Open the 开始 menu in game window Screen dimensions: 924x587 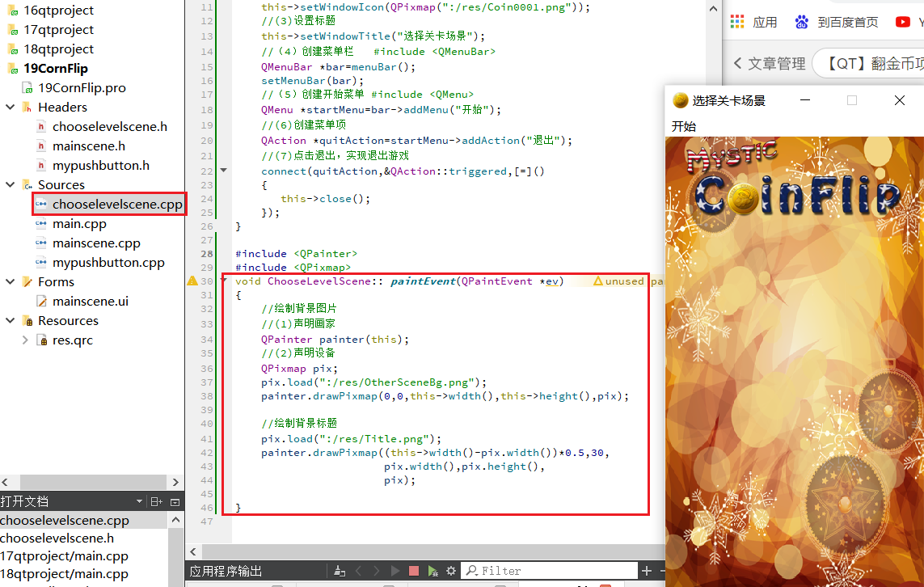684,126
